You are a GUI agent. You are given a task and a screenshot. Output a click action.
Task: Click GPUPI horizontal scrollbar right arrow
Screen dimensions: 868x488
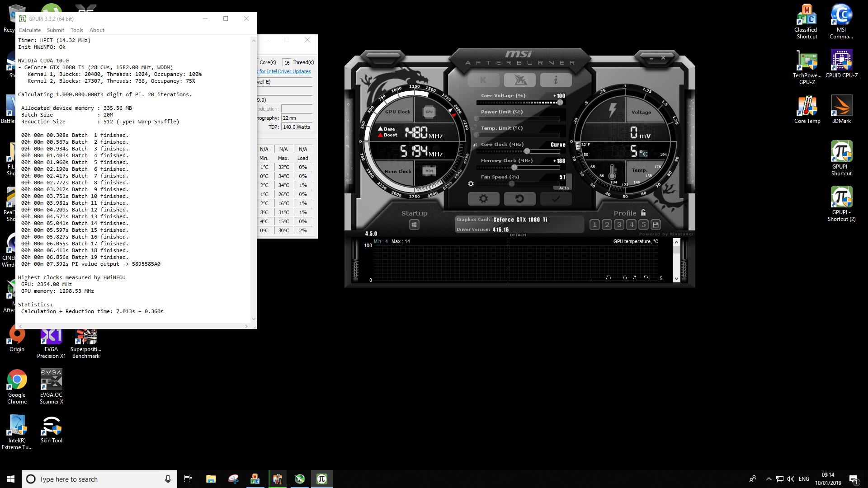pyautogui.click(x=246, y=326)
